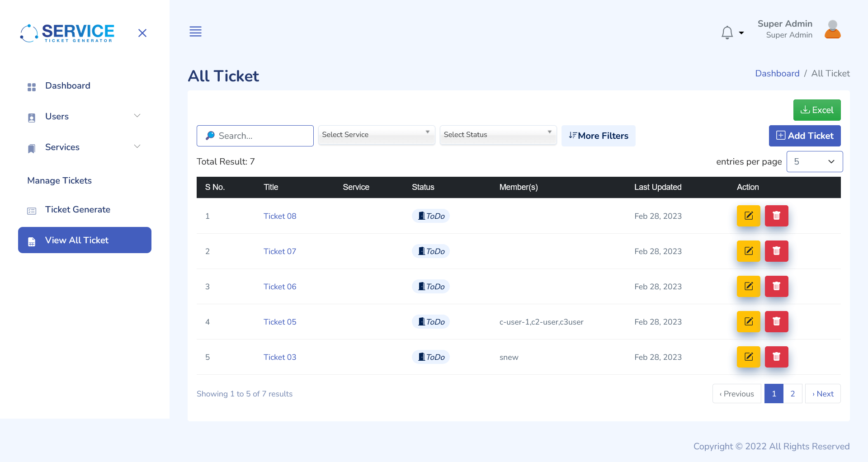The width and height of the screenshot is (868, 462).
Task: Open More Filters
Action: pos(598,136)
